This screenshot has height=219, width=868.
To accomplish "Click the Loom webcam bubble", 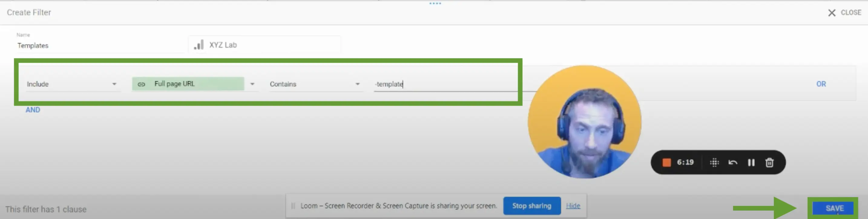I will (584, 122).
